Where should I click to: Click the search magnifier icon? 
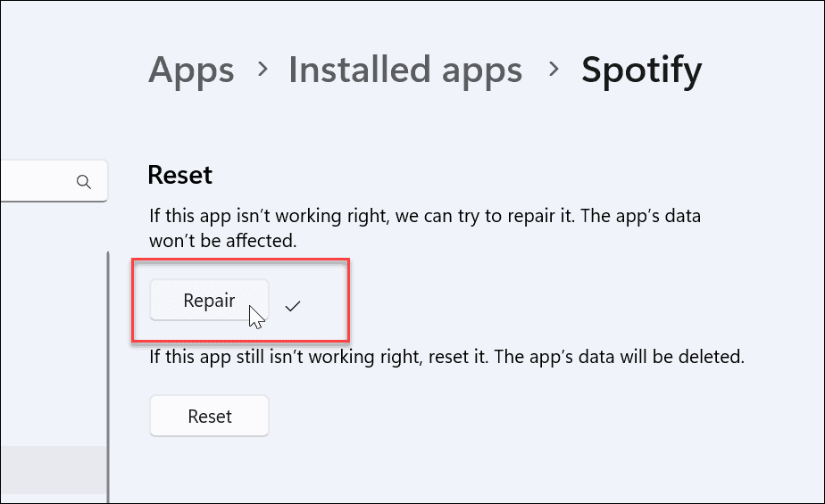(x=84, y=182)
